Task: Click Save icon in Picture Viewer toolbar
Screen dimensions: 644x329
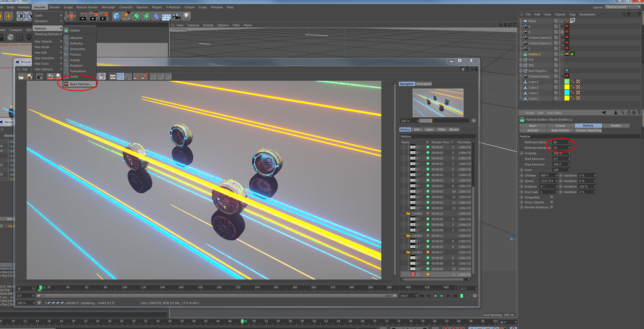Action: [29, 76]
